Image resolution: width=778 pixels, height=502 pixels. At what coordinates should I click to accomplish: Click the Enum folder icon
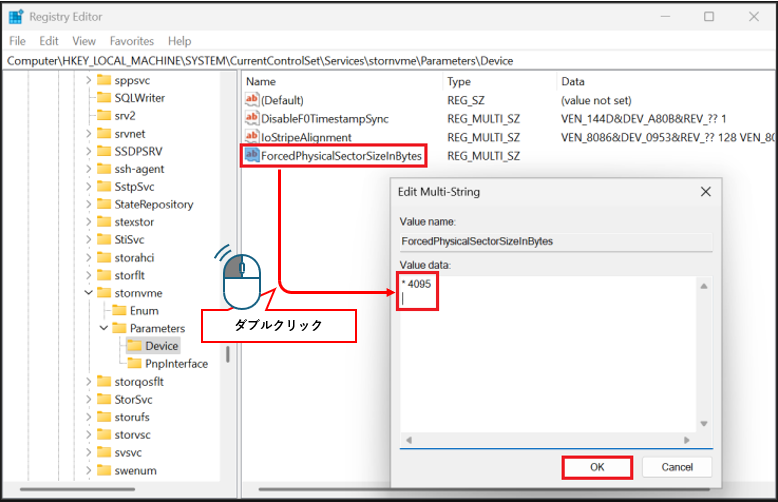119,310
